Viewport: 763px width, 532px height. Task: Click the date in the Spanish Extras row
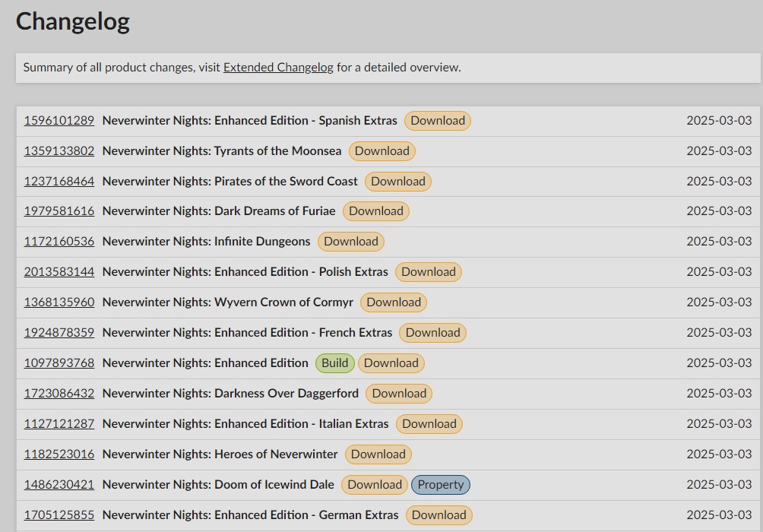(719, 120)
